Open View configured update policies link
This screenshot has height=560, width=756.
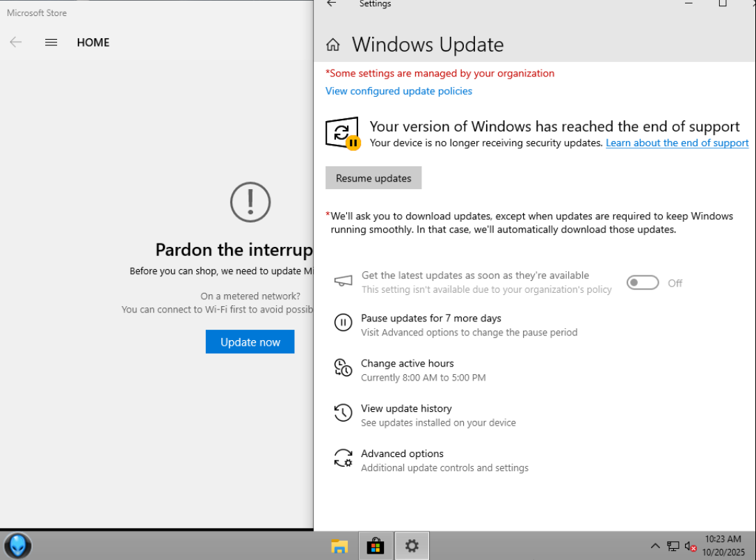tap(399, 91)
